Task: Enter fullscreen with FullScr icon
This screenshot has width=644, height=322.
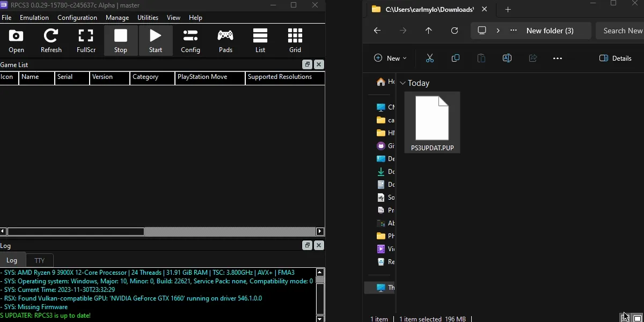Action: pyautogui.click(x=86, y=41)
